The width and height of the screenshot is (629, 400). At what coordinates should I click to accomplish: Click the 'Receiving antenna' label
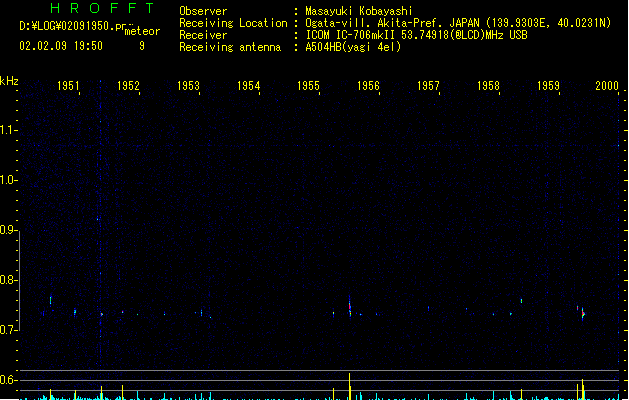click(x=230, y=47)
